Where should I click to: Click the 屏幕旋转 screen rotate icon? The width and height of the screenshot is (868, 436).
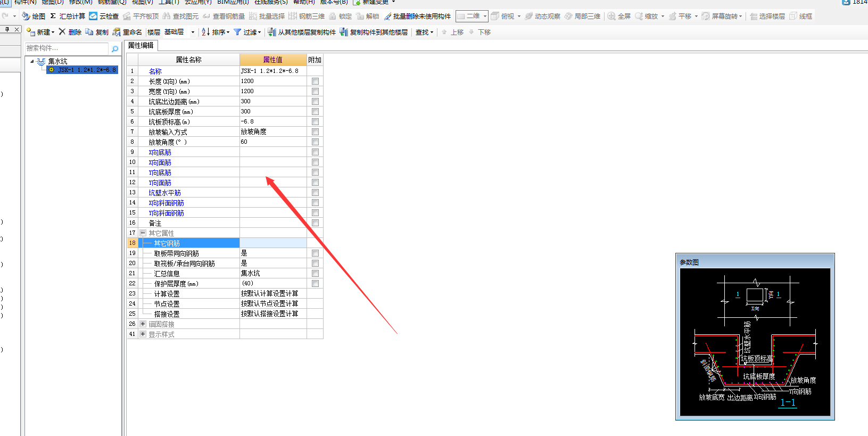[706, 17]
